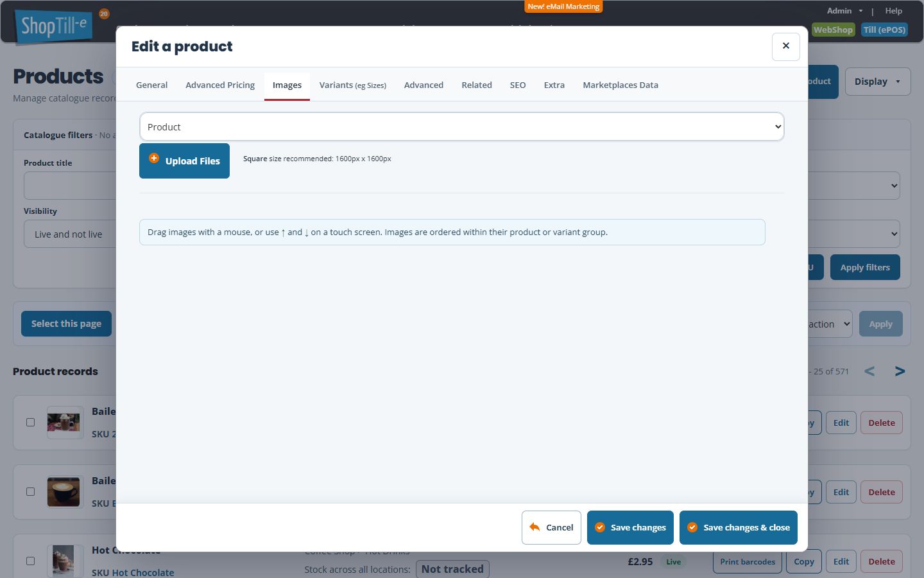The height and width of the screenshot is (578, 924).
Task: Open the Extra tab
Action: (x=554, y=85)
